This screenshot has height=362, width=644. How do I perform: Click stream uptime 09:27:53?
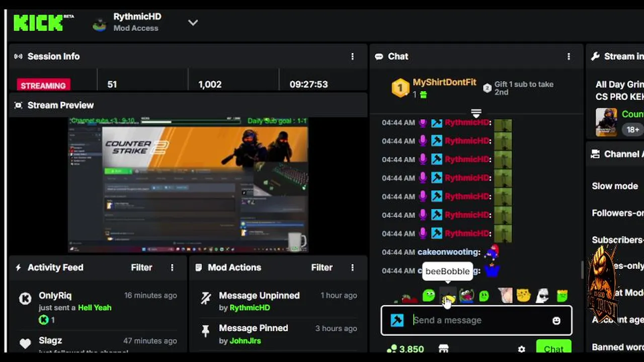tap(308, 84)
